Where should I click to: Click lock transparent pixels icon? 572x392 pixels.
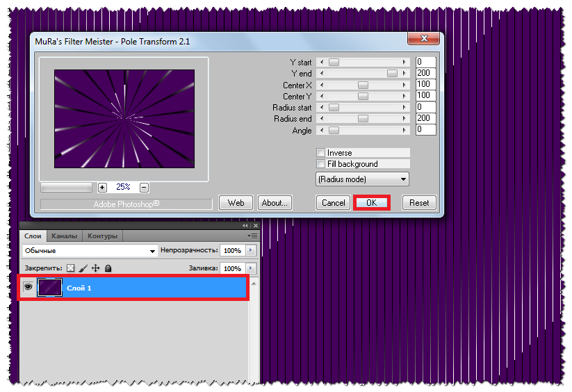point(70,268)
